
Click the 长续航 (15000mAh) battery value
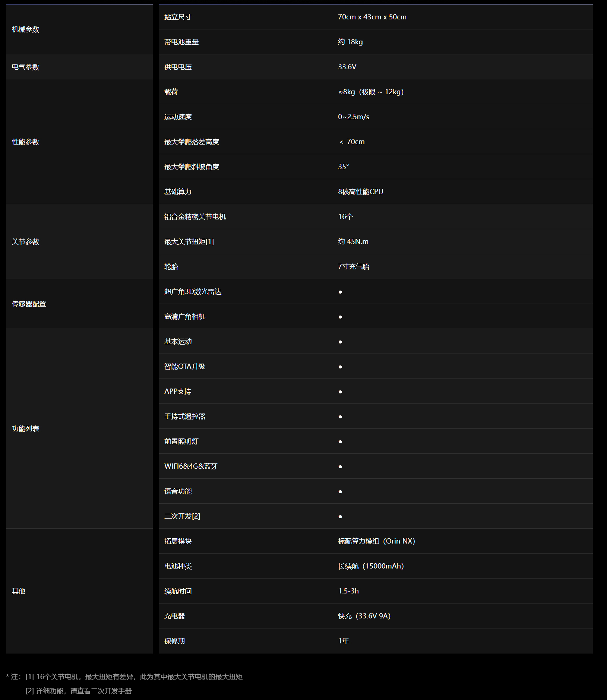tap(371, 566)
